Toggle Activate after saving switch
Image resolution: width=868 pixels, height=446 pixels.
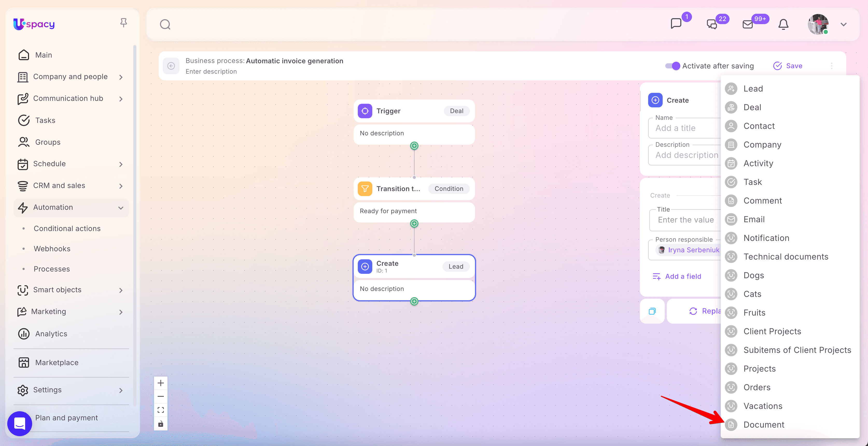pyautogui.click(x=673, y=66)
